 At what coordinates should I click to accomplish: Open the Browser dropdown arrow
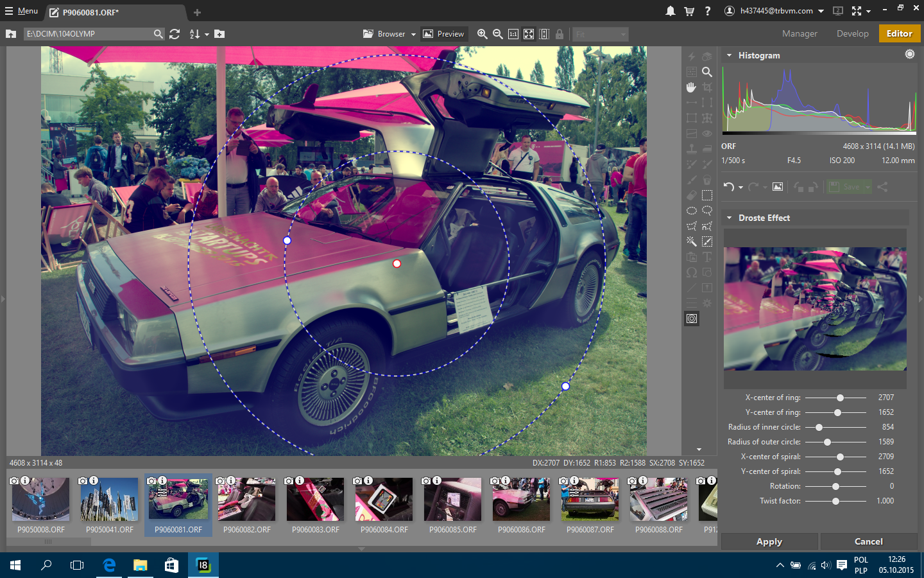(x=413, y=34)
